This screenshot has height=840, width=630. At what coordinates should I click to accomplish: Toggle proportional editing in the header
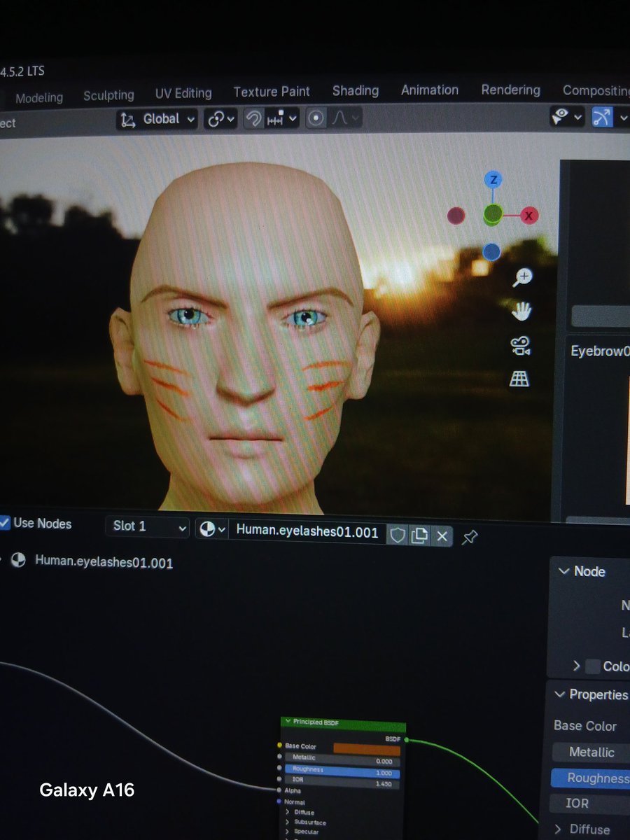(316, 118)
